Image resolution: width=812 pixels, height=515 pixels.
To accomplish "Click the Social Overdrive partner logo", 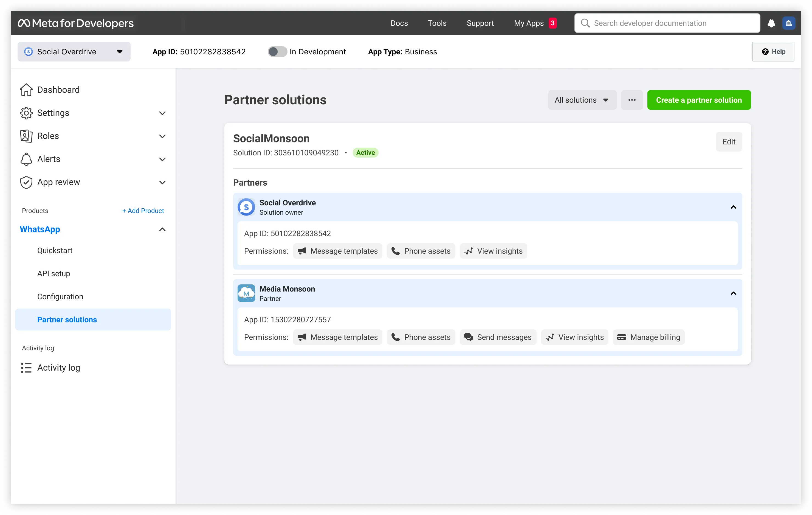I will point(246,207).
